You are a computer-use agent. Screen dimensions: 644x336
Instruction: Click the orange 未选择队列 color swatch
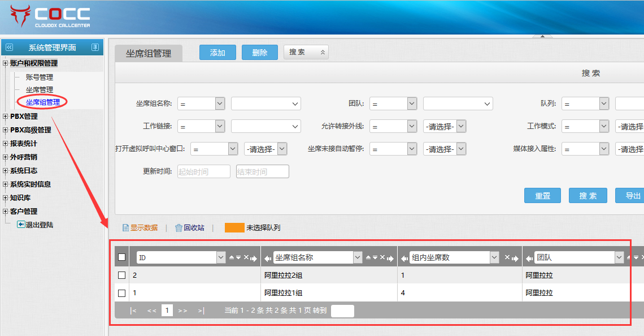click(234, 228)
